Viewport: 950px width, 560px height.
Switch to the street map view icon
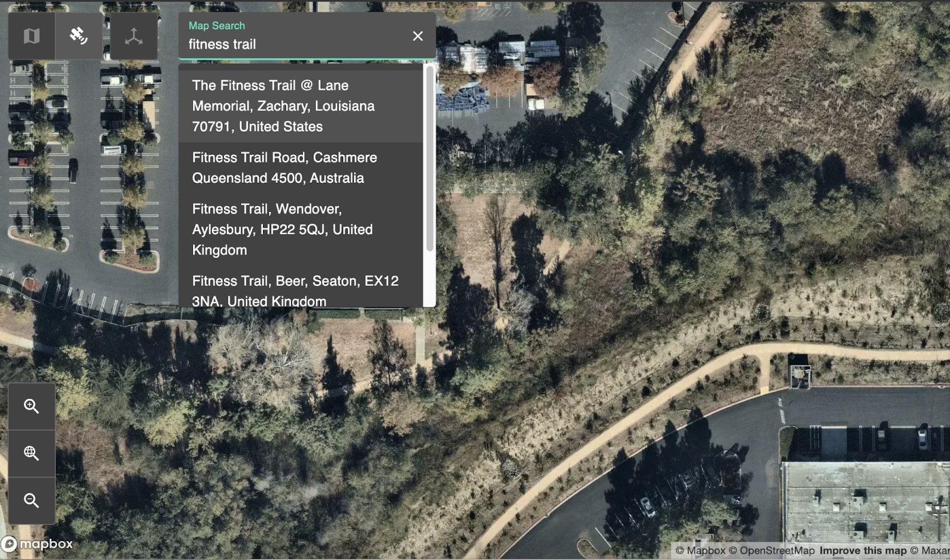[x=31, y=36]
